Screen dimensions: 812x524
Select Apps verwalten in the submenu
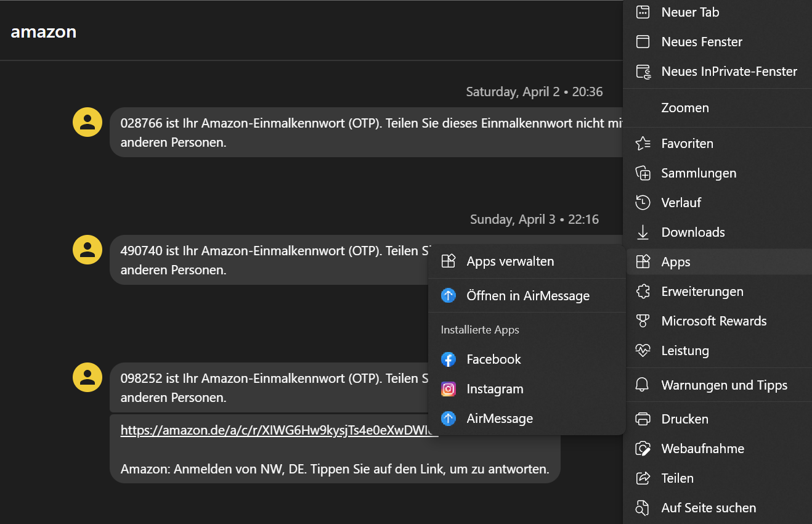click(x=527, y=261)
